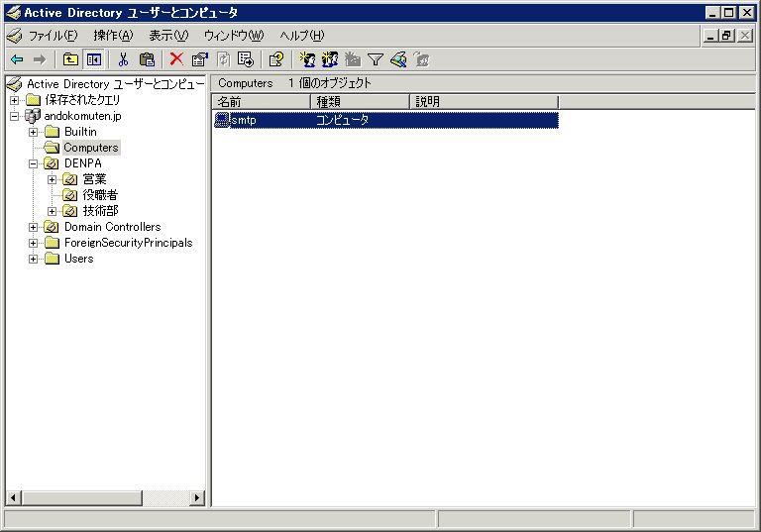
Task: Click the red X Delete icon
Action: point(176,59)
